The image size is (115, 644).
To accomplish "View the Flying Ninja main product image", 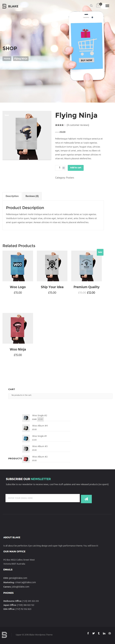I will click(x=27, y=135).
